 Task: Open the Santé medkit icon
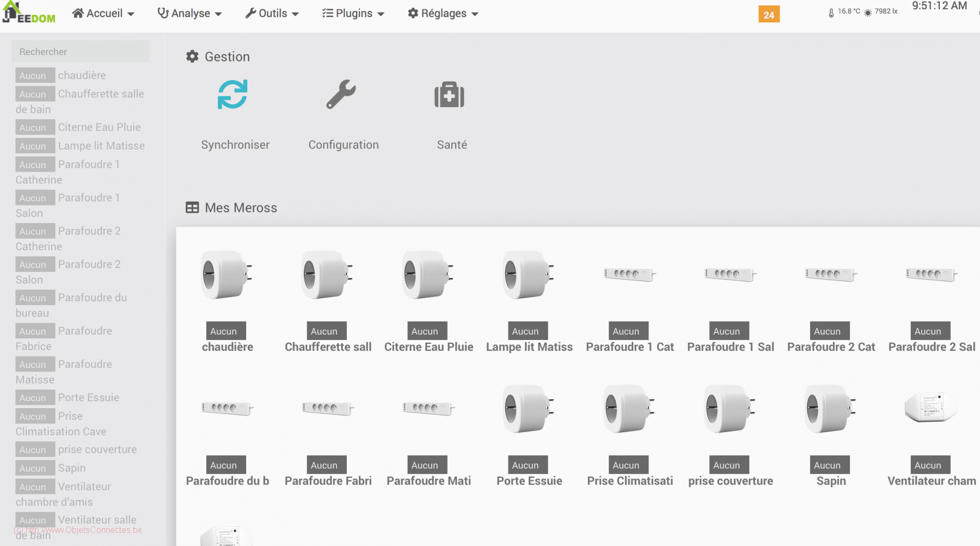[x=449, y=95]
